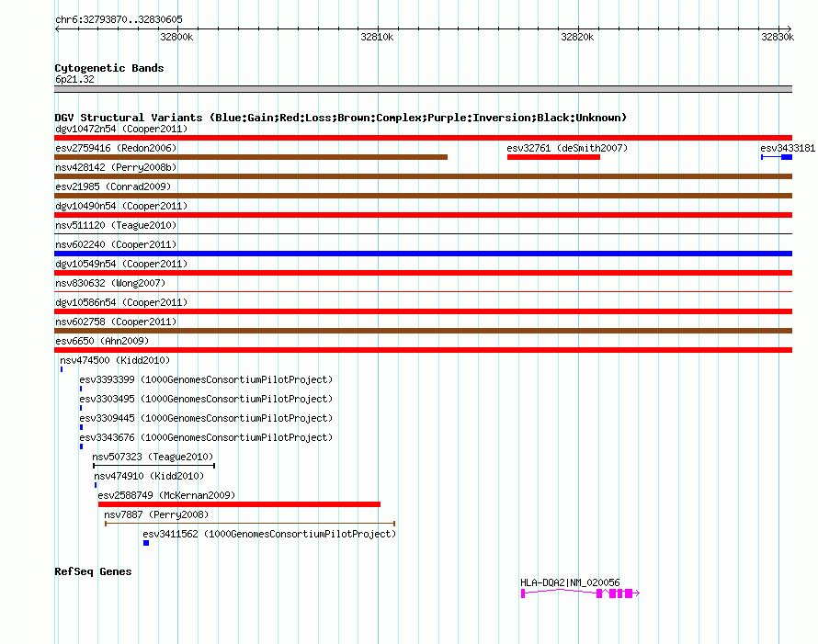Viewport: 818px width, 644px height.
Task: Click dgv10586n54 (Cooper2011) label
Action: 121,302
